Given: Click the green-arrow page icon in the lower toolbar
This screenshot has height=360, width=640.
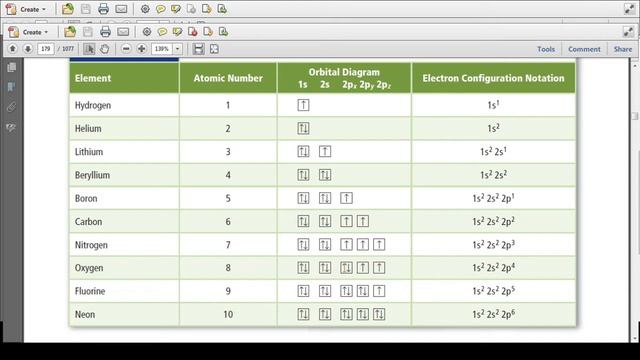Looking at the screenshot, I should pyautogui.click(x=223, y=31).
